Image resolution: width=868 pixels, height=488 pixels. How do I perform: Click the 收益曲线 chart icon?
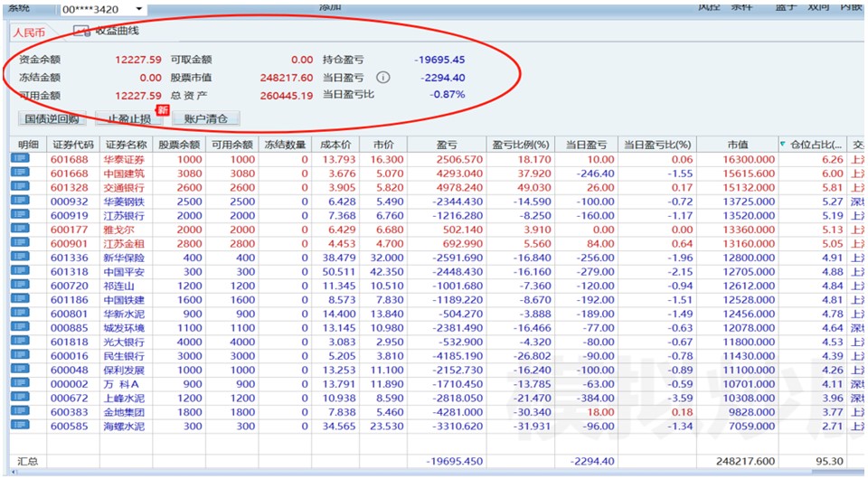coord(81,31)
